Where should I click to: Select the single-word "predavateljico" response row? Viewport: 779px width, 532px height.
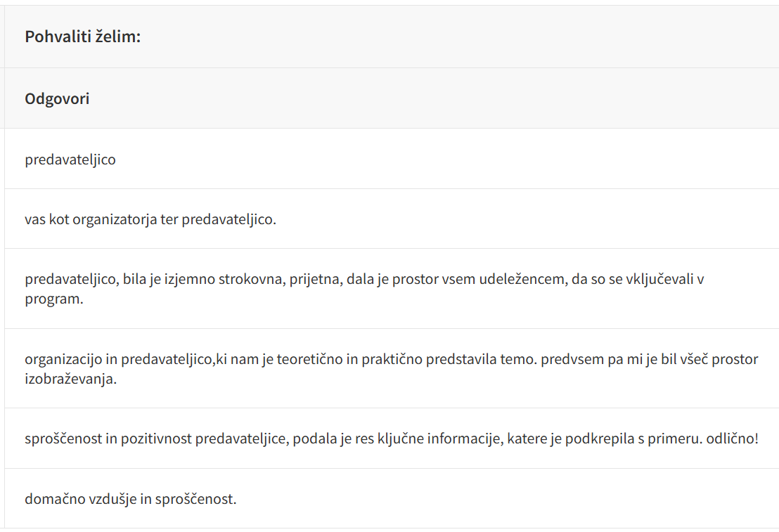click(70, 160)
